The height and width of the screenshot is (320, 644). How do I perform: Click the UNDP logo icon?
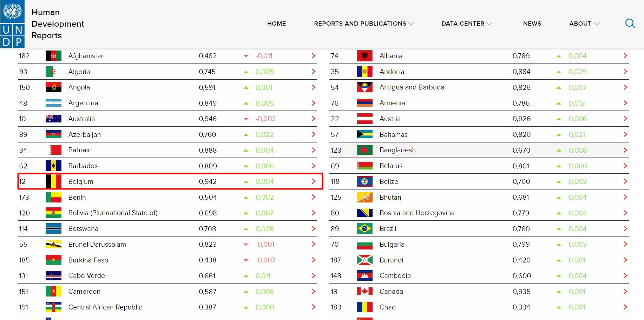[x=12, y=24]
